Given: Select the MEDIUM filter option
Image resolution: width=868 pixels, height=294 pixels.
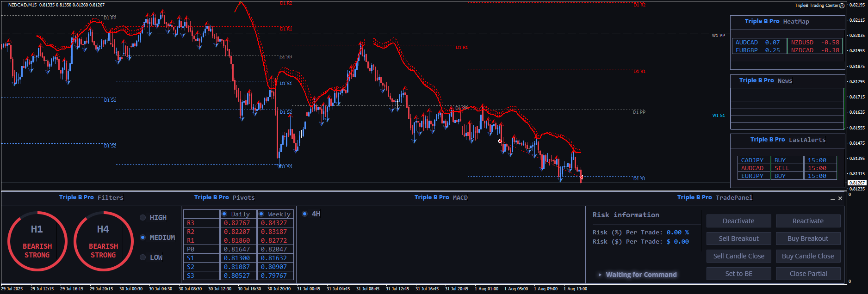Looking at the screenshot, I should coord(143,238).
